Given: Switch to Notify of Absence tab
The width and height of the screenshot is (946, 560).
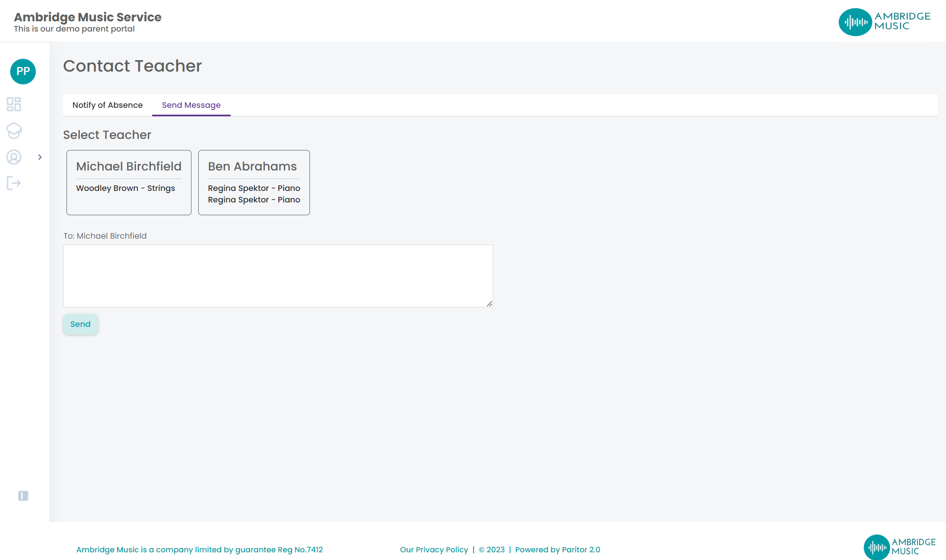Looking at the screenshot, I should coord(107,105).
